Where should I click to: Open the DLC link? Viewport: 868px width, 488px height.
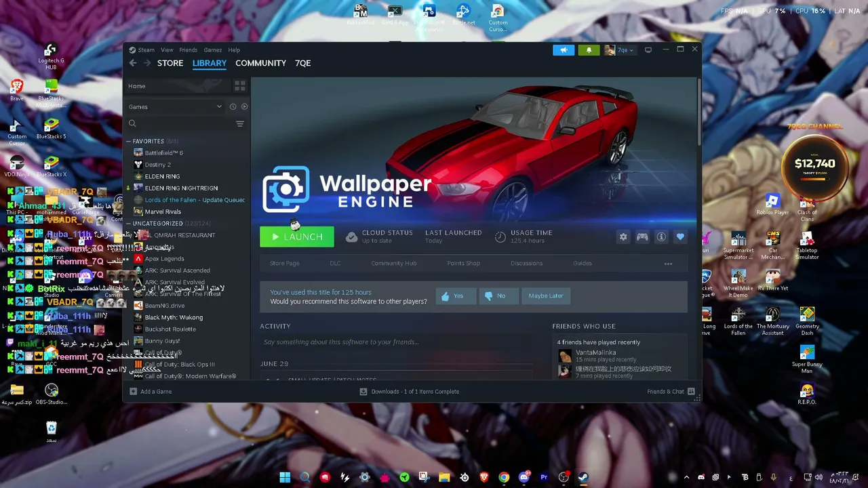coord(335,264)
